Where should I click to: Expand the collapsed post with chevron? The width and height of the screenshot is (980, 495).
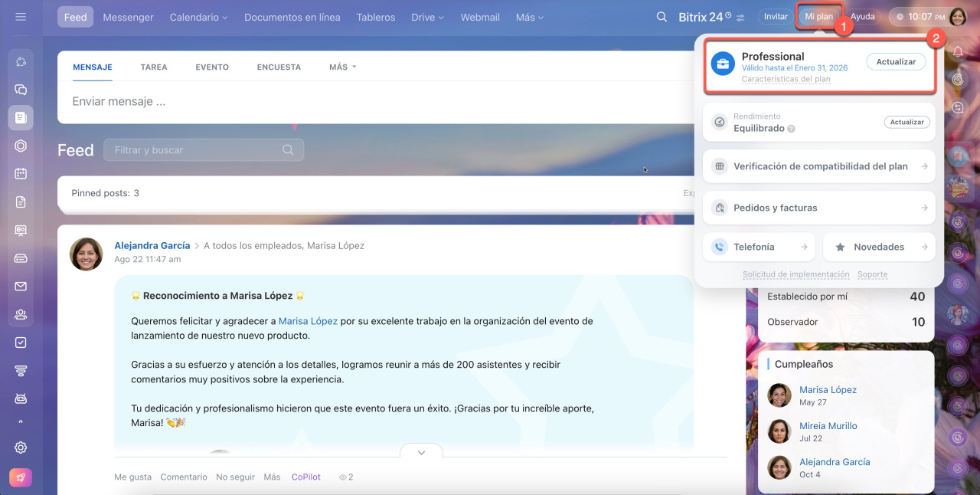(x=421, y=452)
